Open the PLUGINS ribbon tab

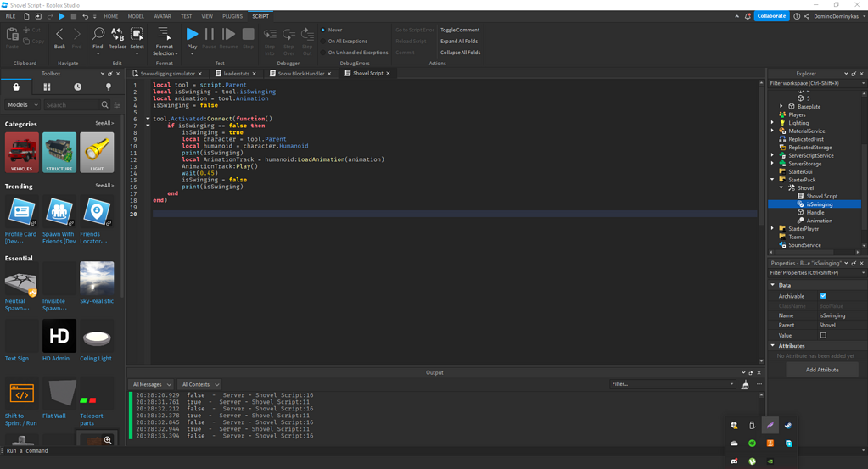tap(232, 16)
